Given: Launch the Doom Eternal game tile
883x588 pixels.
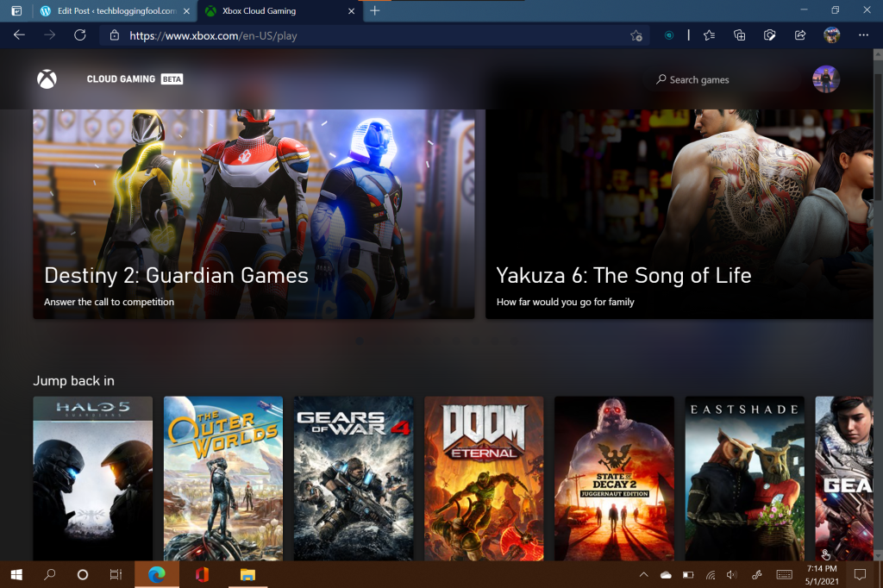Looking at the screenshot, I should pos(484,479).
